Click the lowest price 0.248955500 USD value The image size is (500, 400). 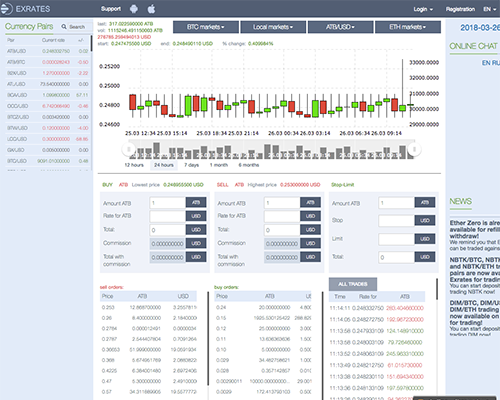(183, 185)
